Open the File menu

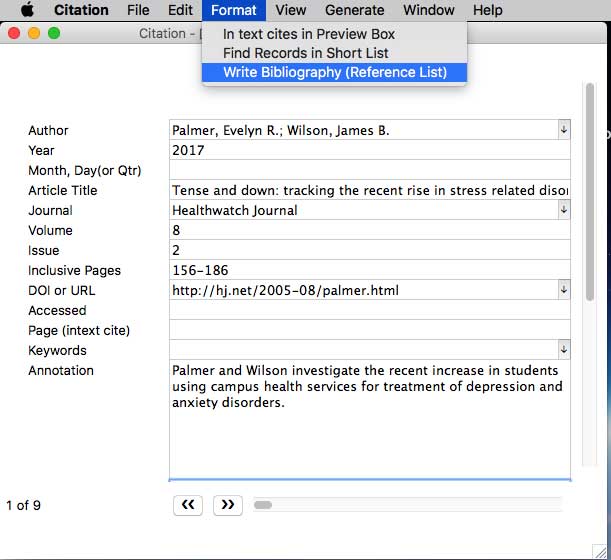tap(138, 10)
